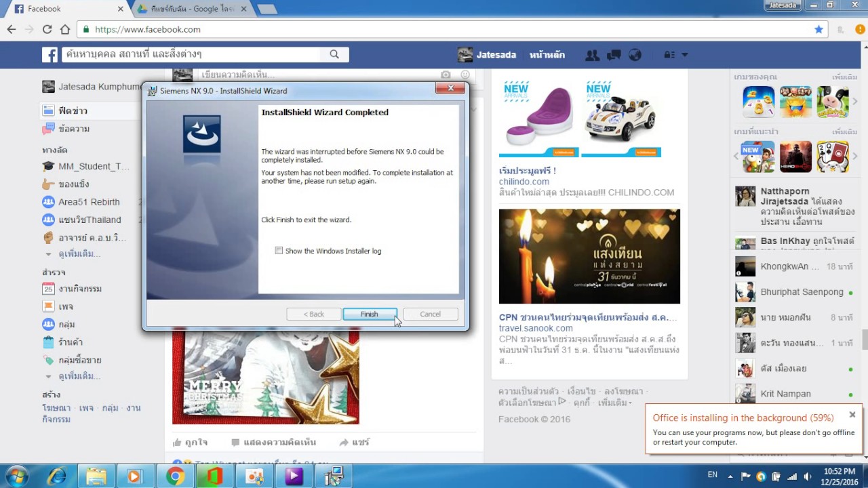Image resolution: width=868 pixels, height=488 pixels.
Task: Open กลุ่มซื้อขาย in the sidebar
Action: [x=72, y=360]
